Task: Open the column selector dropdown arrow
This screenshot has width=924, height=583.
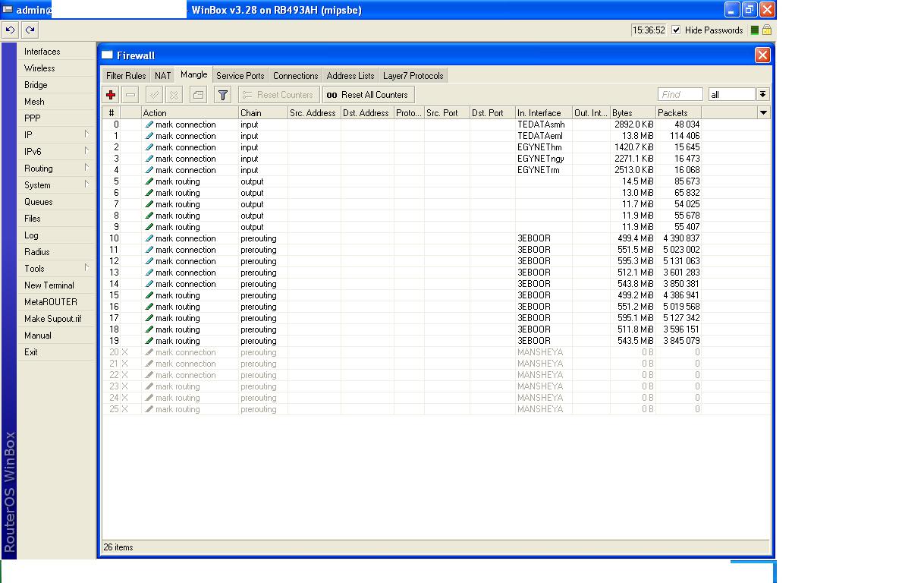Action: pyautogui.click(x=763, y=112)
